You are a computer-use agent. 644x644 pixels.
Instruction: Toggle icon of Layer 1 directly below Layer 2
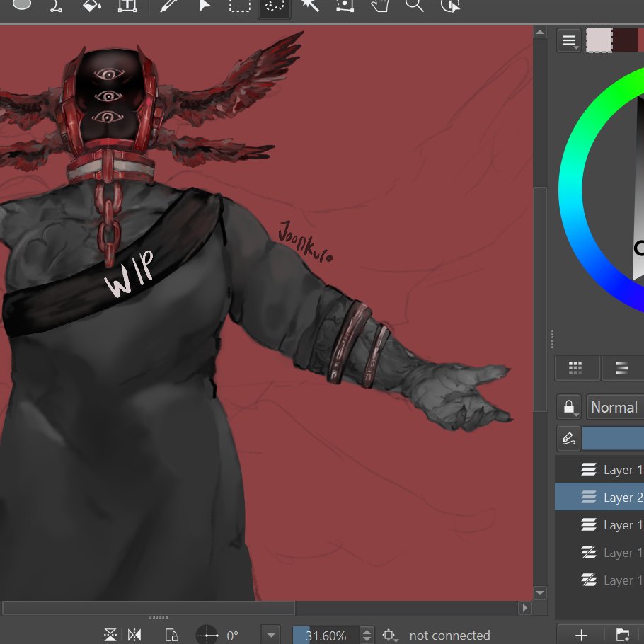pyautogui.click(x=588, y=524)
